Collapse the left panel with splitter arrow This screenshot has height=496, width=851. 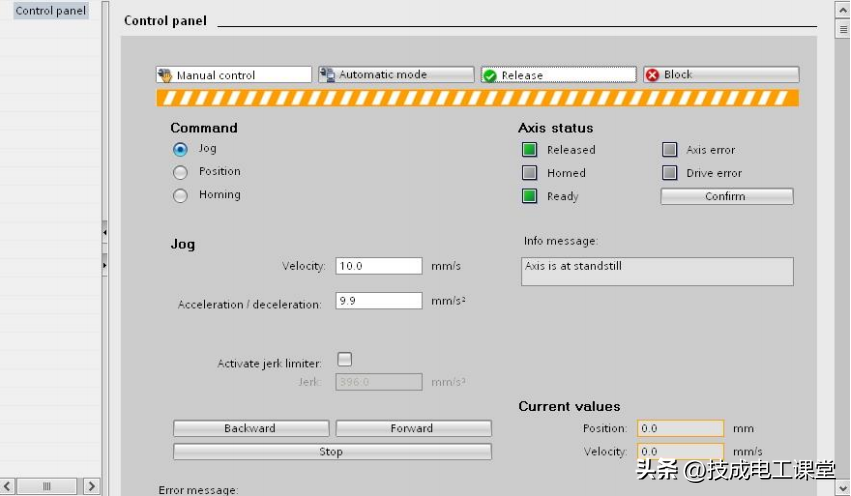coord(105,232)
